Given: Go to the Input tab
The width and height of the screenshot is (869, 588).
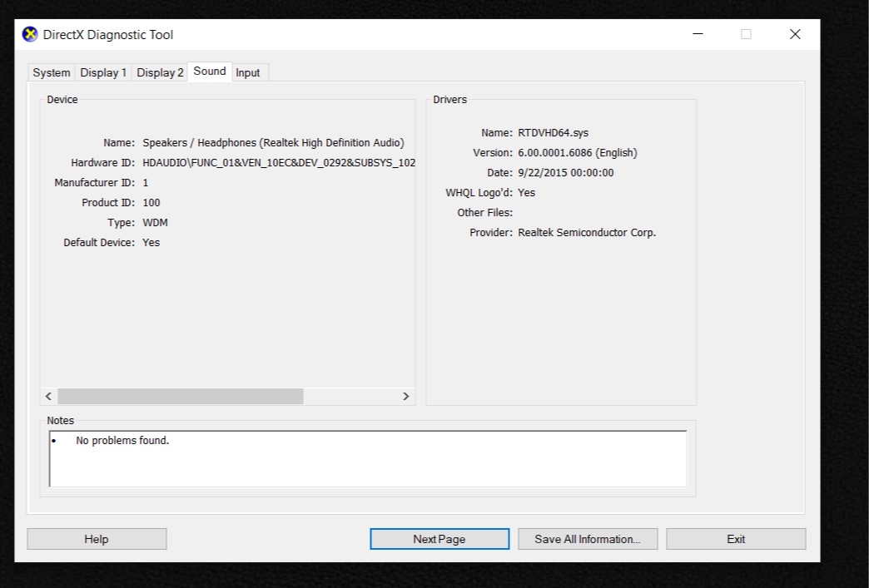Looking at the screenshot, I should tap(248, 72).
